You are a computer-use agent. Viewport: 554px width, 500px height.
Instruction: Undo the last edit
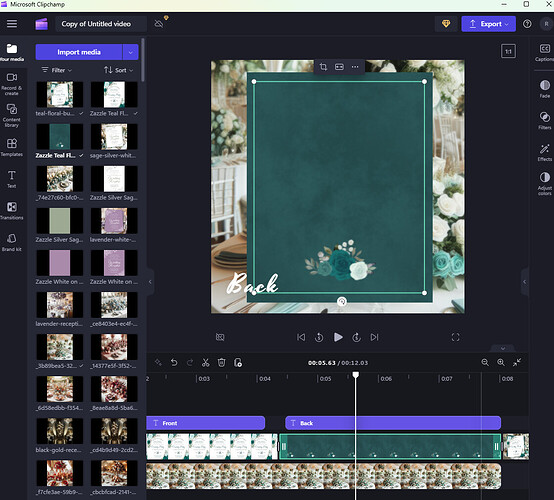(174, 363)
